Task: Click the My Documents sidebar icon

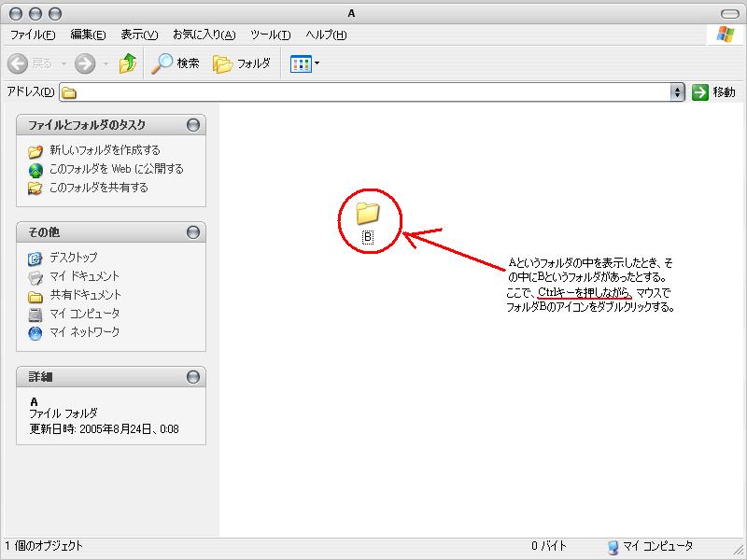Action: [35, 277]
